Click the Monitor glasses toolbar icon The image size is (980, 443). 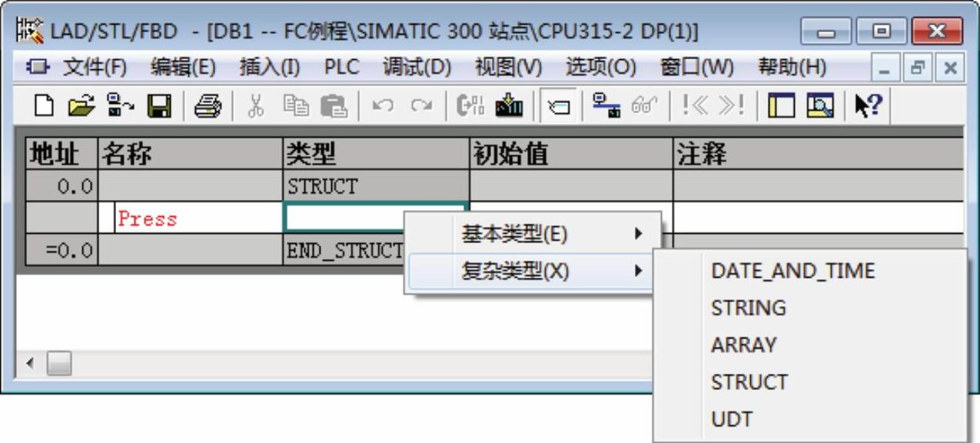pyautogui.click(x=643, y=106)
